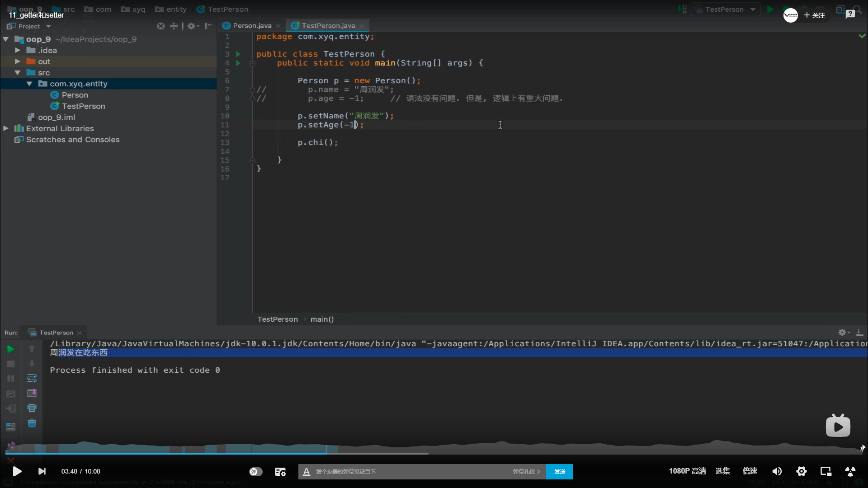Expand the out folder in project tree
Screen dimensions: 868x488
click(x=17, y=61)
